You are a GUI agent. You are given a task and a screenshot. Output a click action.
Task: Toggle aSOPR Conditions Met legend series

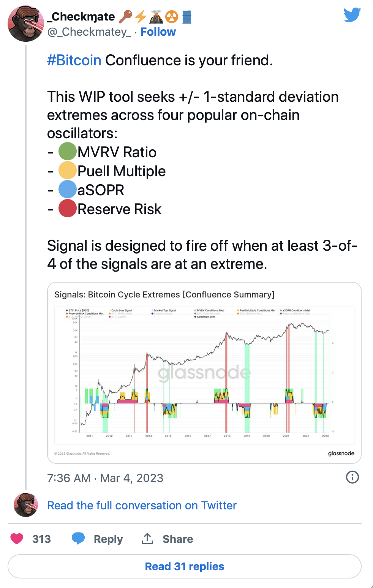[x=296, y=310]
